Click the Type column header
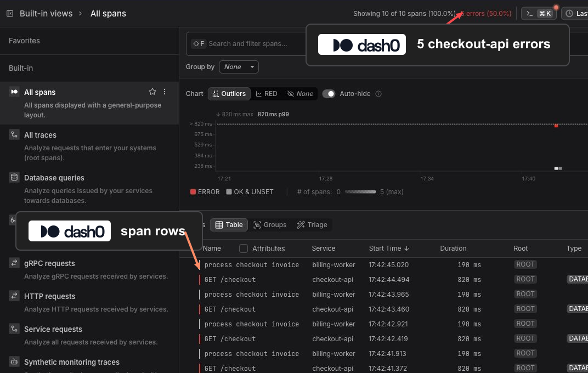 click(574, 248)
